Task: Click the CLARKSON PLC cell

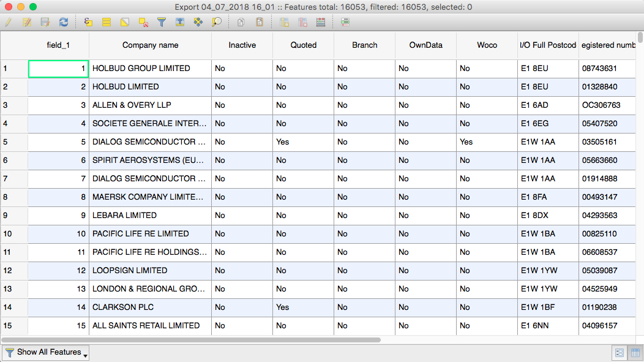Action: tap(151, 307)
